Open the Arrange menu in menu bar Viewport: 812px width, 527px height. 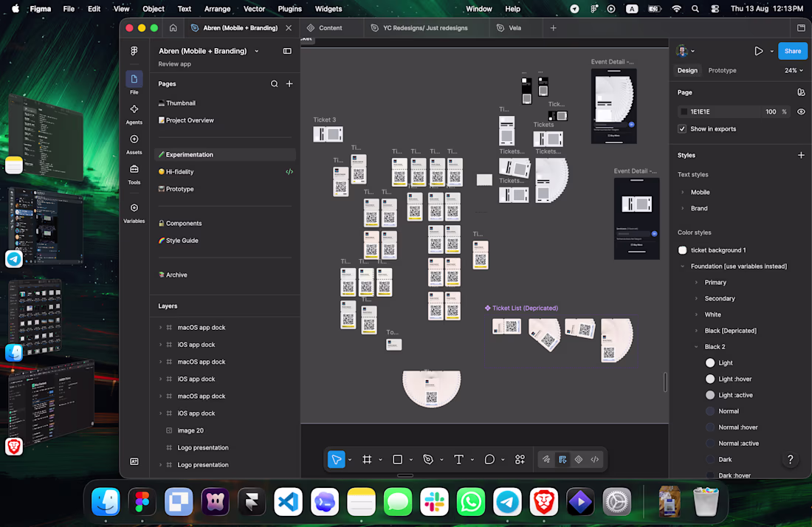coord(217,9)
